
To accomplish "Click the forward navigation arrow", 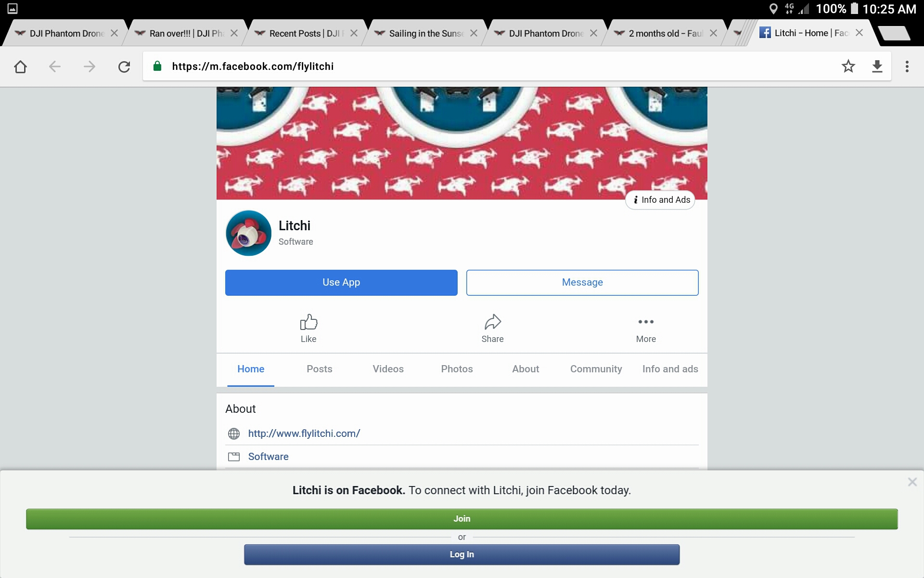I will (90, 66).
